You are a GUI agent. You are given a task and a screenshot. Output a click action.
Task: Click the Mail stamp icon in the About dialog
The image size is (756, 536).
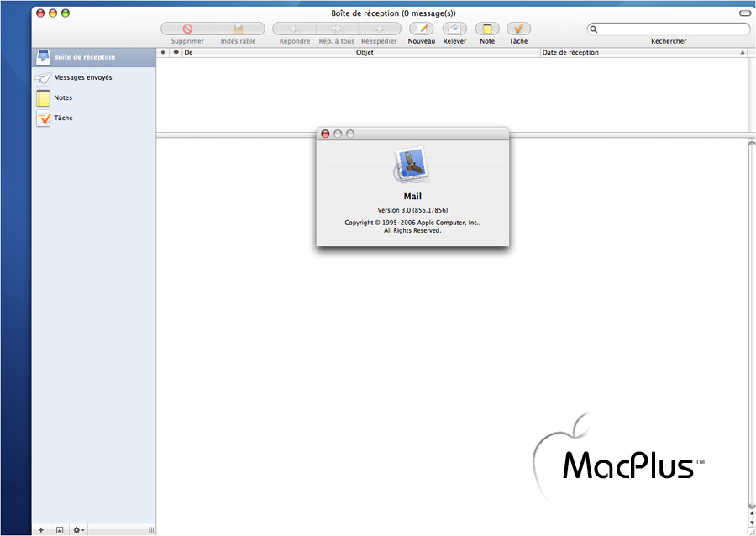[412, 166]
